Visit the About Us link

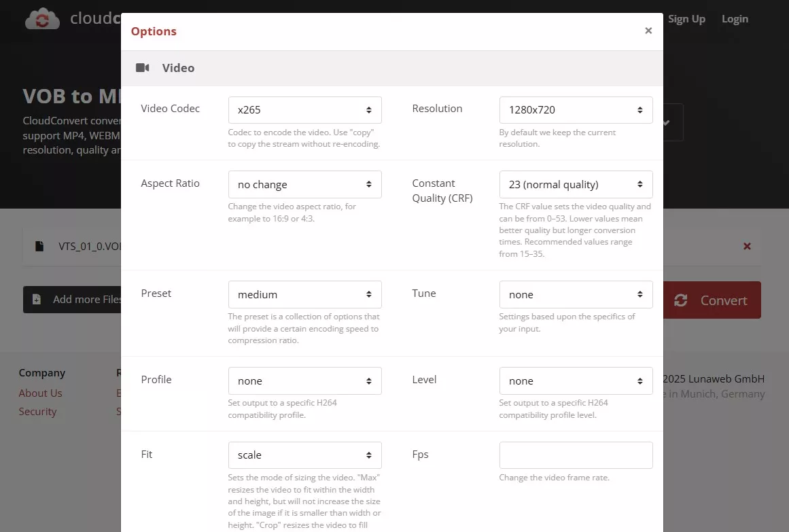[39, 393]
